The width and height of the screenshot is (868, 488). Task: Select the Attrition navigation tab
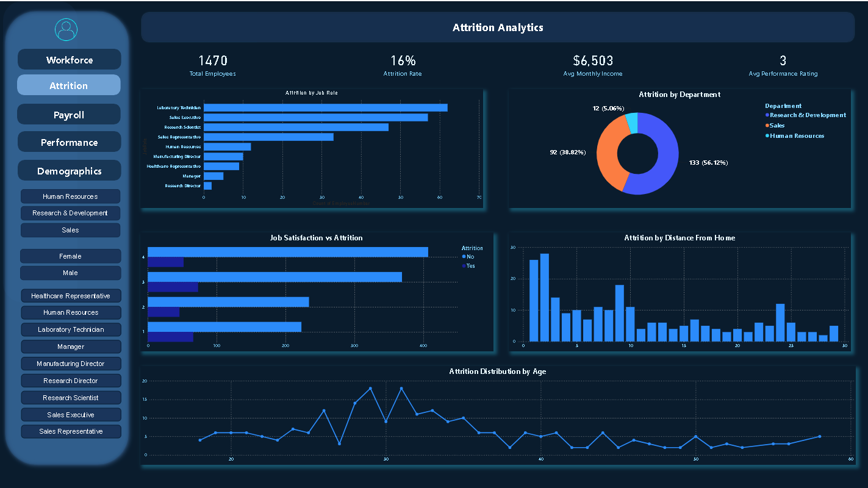point(69,85)
